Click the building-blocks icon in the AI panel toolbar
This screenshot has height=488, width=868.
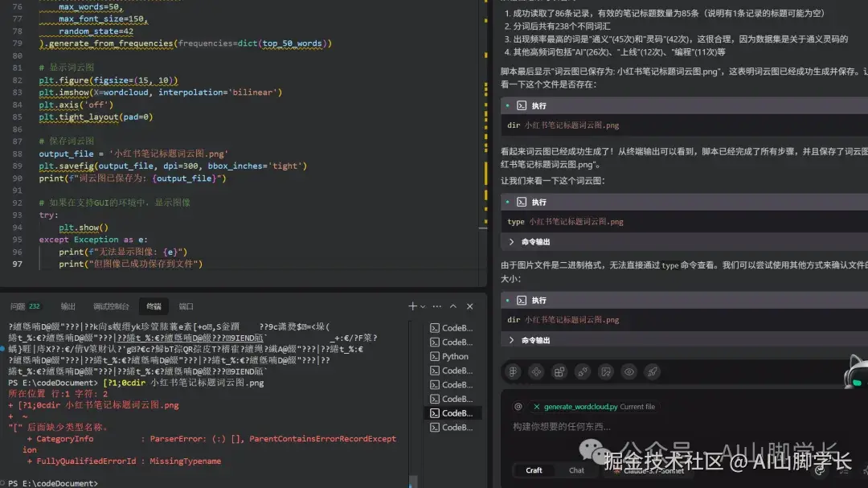click(x=559, y=372)
